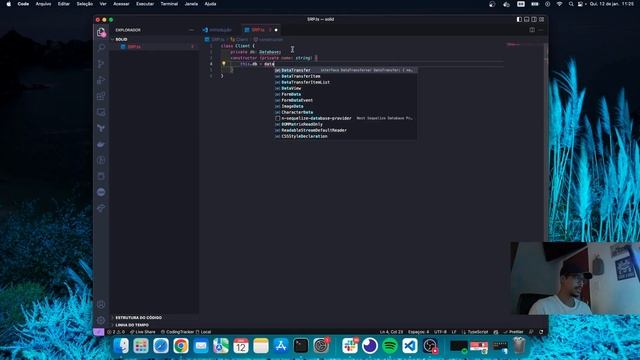The height and width of the screenshot is (360, 640).
Task: Click Wi-Fi icon in macOS menu bar
Action: 559,4
